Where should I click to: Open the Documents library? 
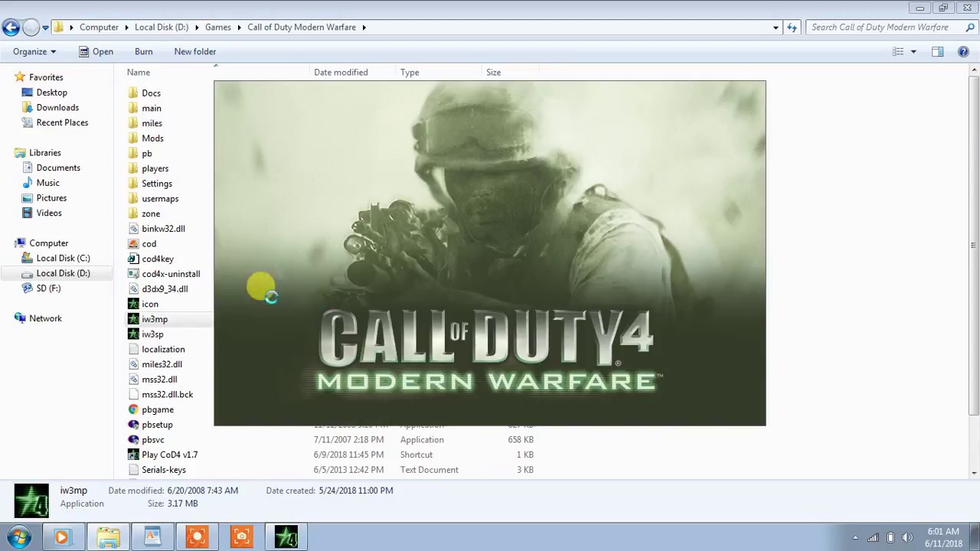(58, 168)
